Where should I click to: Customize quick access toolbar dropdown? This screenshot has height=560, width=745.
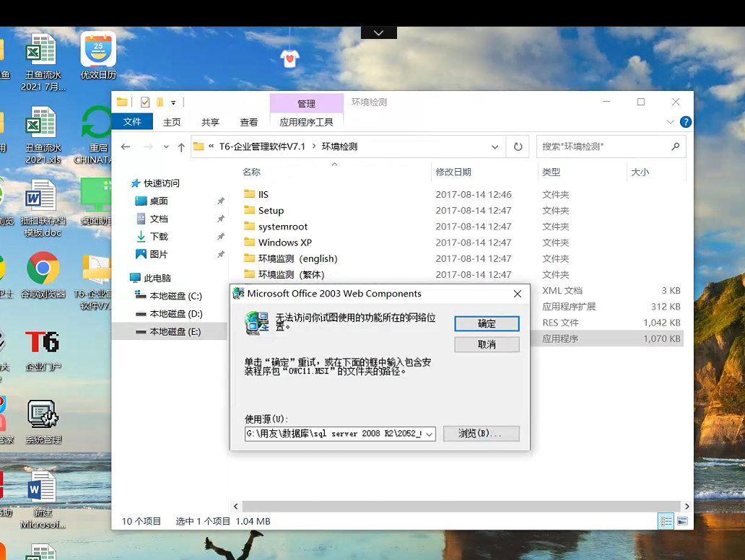173,102
